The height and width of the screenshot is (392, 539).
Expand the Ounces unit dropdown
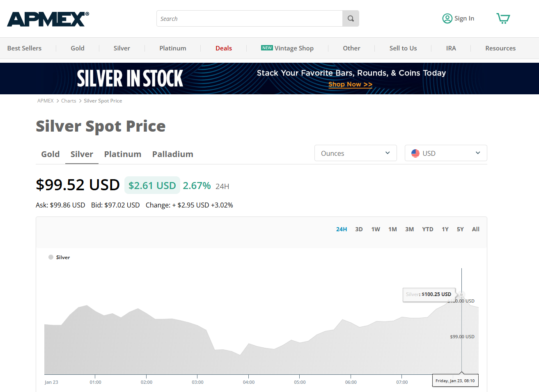tap(356, 153)
